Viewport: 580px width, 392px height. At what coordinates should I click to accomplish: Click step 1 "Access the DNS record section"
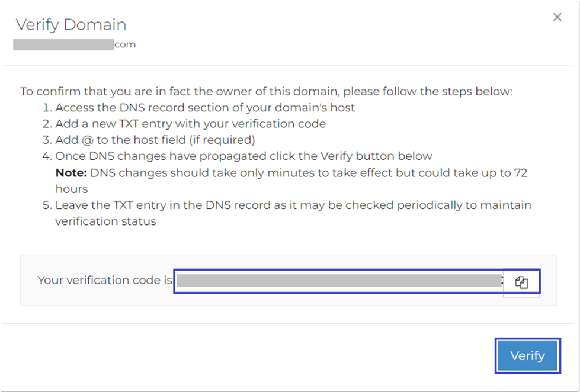204,108
